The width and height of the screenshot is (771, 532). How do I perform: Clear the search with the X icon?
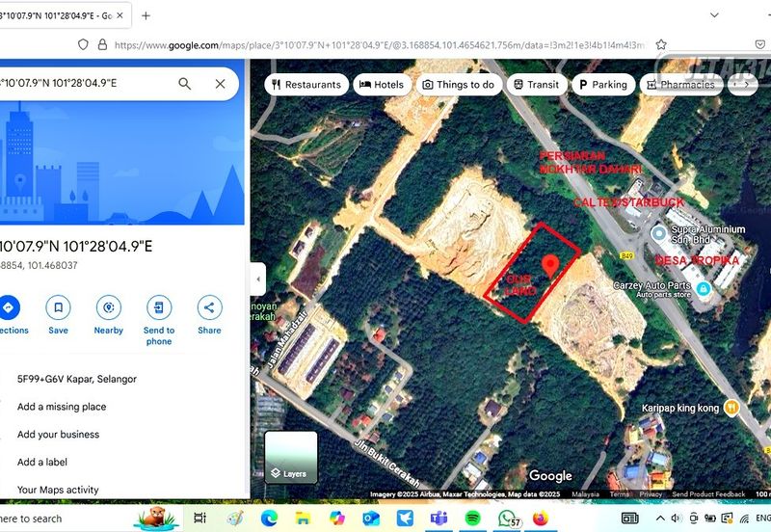pos(220,84)
